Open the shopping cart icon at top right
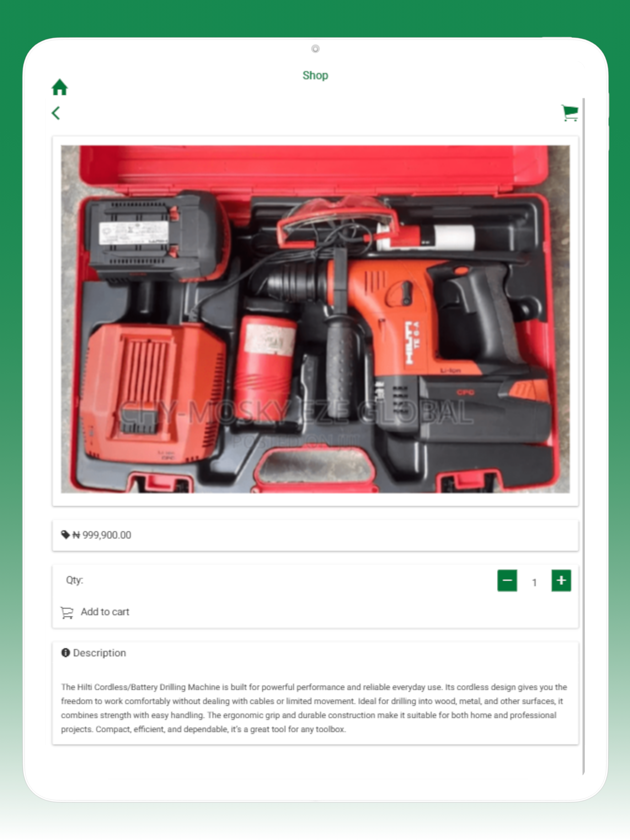 tap(570, 113)
